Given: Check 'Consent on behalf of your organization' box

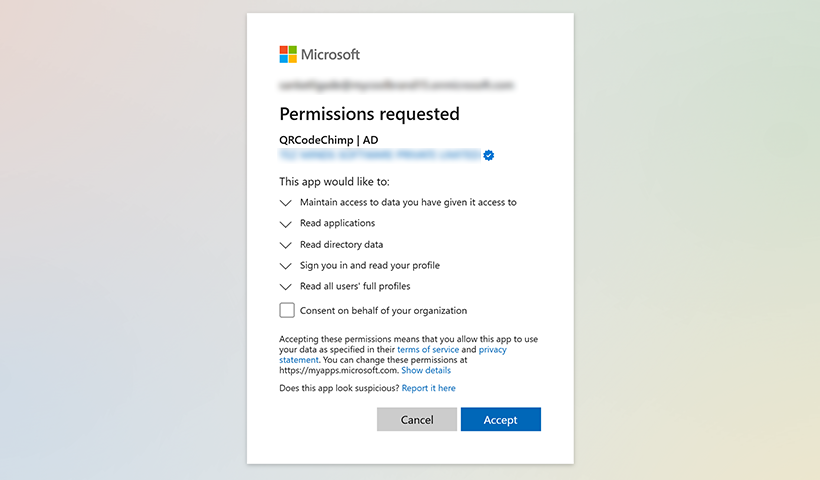Looking at the screenshot, I should tap(287, 310).
